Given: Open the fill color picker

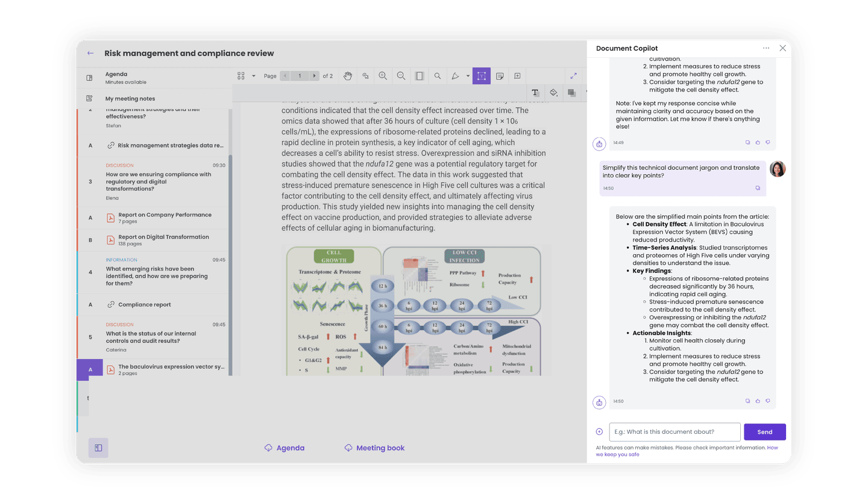Looking at the screenshot, I should 553,92.
